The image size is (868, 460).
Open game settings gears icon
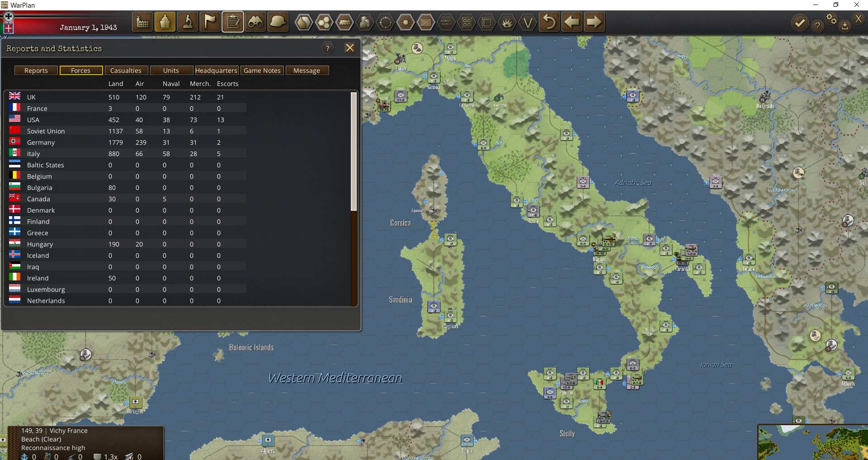click(831, 19)
